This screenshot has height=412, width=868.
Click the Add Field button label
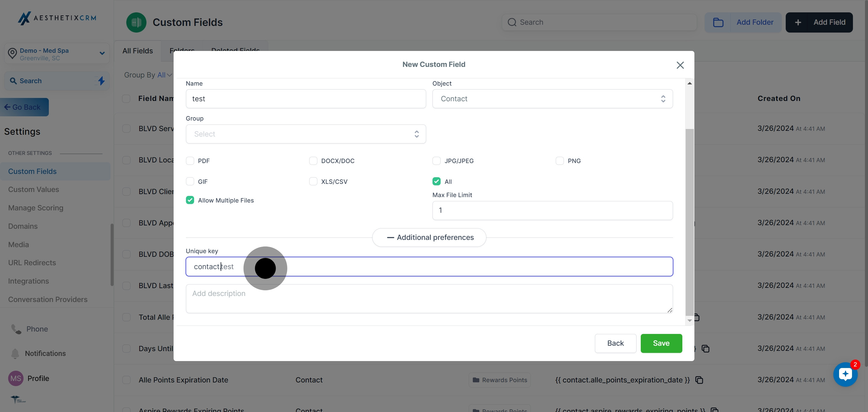coord(829,22)
